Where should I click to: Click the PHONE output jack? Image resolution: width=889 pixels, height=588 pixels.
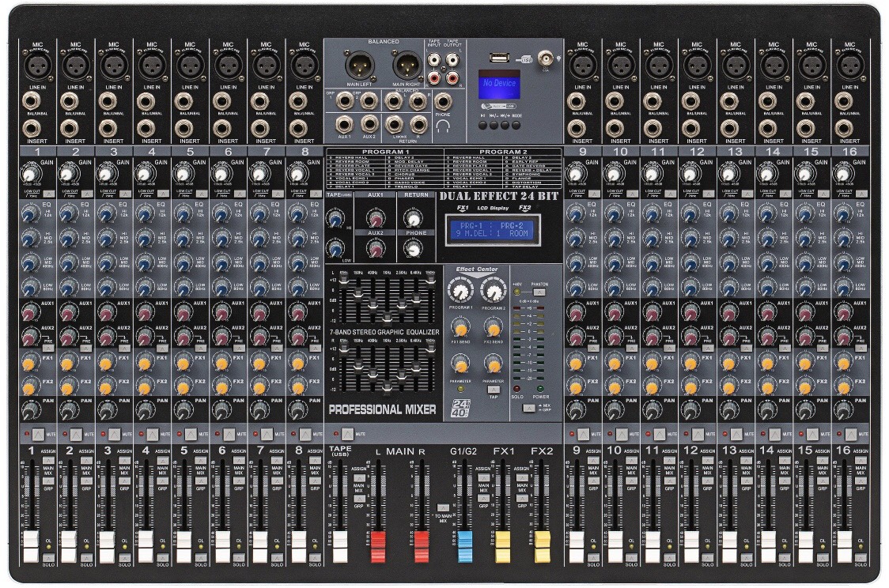(443, 102)
